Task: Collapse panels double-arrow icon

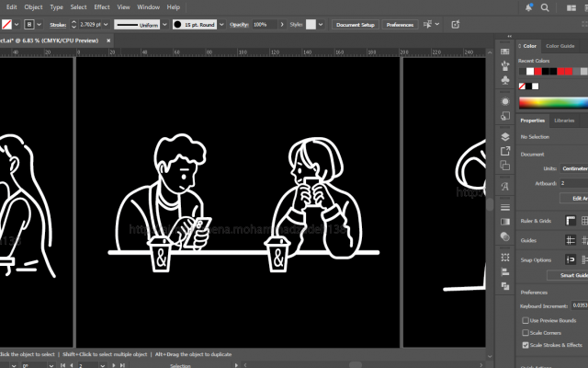Action: (509, 37)
